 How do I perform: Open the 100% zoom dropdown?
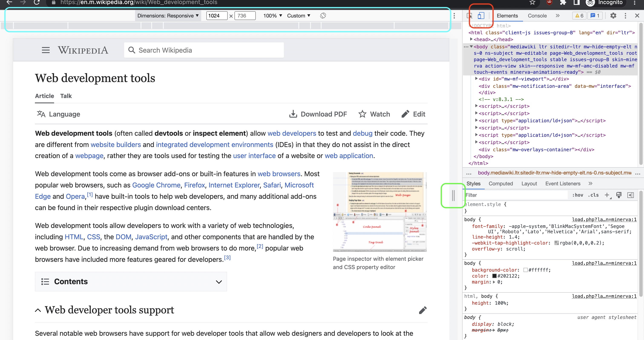point(273,16)
